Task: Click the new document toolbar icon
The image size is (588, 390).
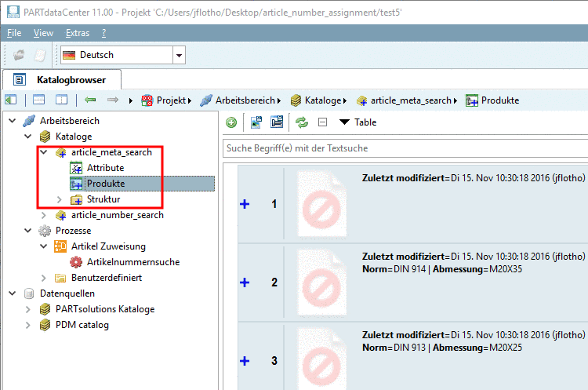Action: (40, 55)
